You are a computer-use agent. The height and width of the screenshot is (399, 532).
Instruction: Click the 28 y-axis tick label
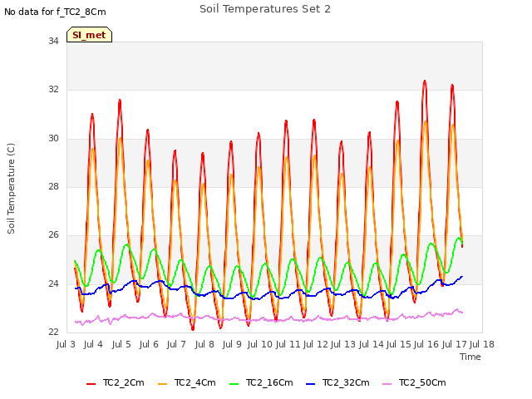53,186
